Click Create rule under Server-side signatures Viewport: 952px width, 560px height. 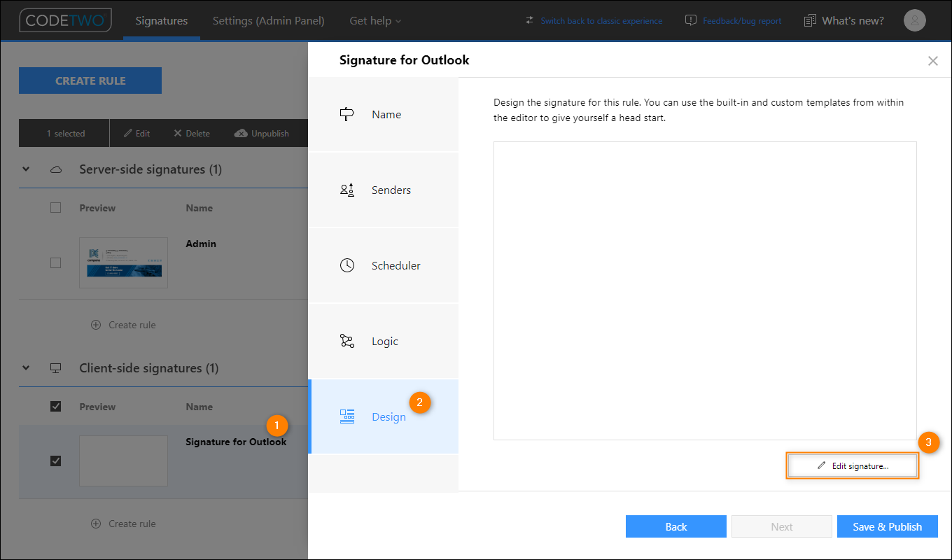pos(123,325)
